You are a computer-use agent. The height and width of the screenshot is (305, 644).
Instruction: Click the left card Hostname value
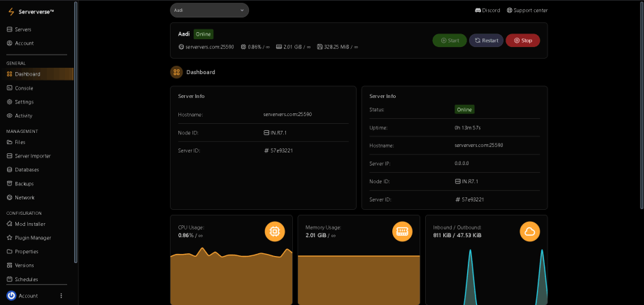pos(287,114)
